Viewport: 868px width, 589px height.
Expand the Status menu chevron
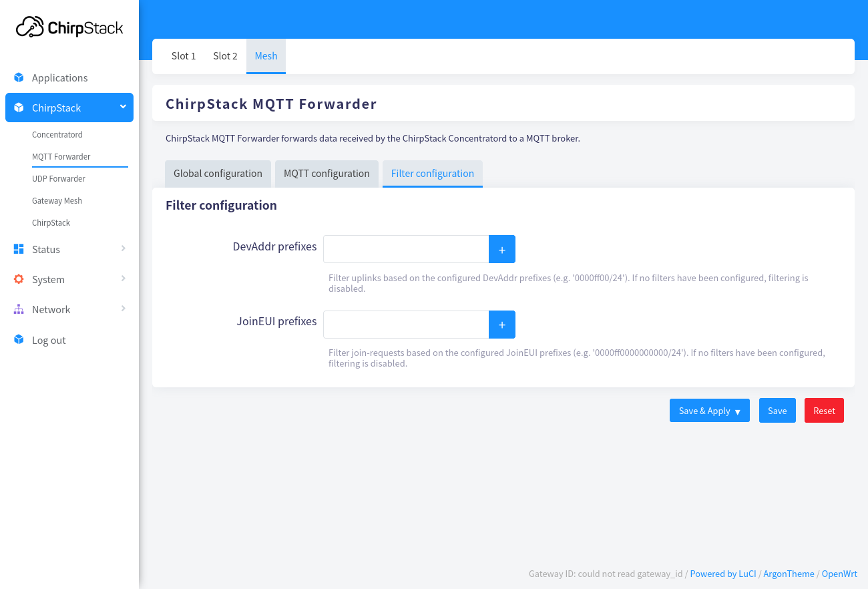pos(123,248)
